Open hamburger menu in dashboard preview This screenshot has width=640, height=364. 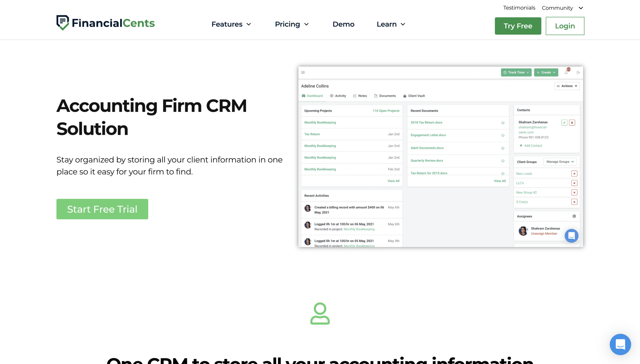pos(303,72)
